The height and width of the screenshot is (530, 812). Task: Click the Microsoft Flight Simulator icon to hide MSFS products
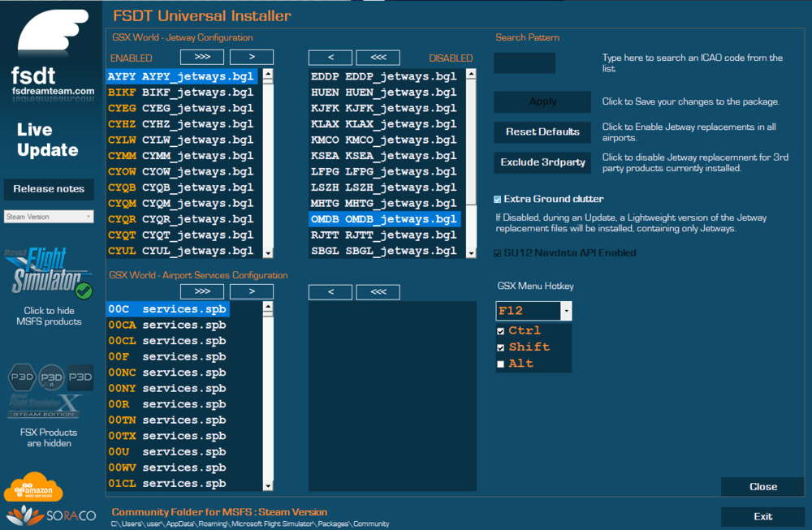(x=49, y=272)
